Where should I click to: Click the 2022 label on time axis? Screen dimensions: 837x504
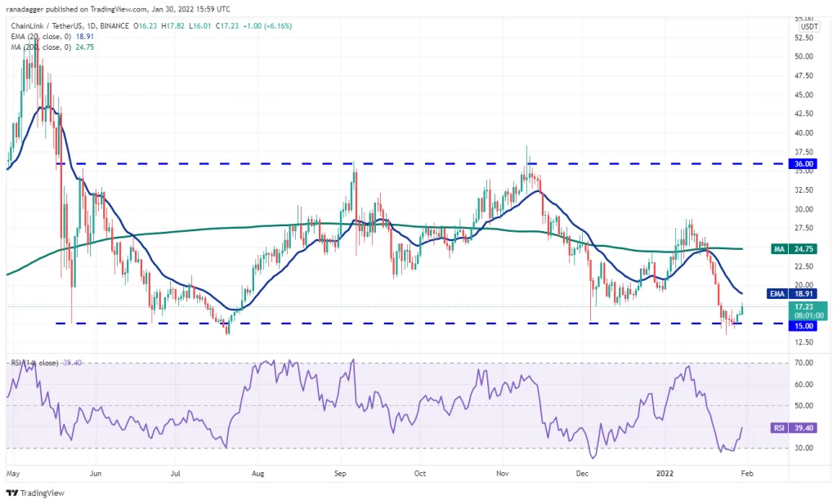[x=665, y=473]
